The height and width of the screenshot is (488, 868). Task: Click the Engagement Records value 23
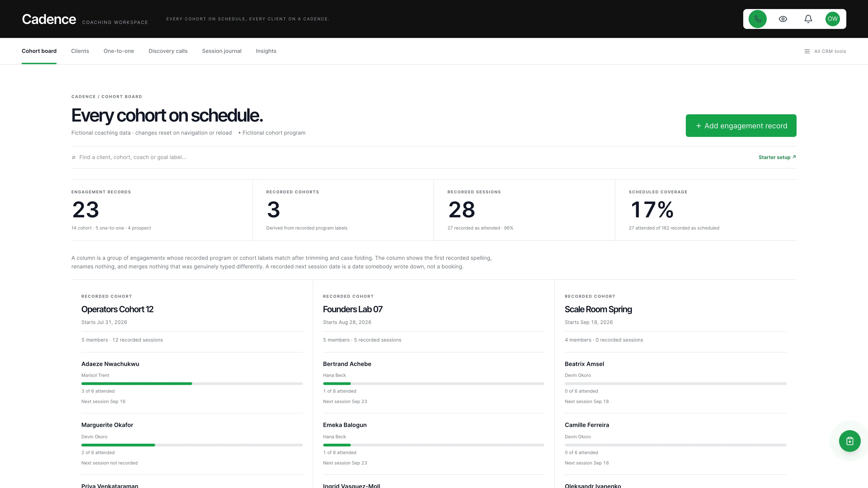coord(86,209)
